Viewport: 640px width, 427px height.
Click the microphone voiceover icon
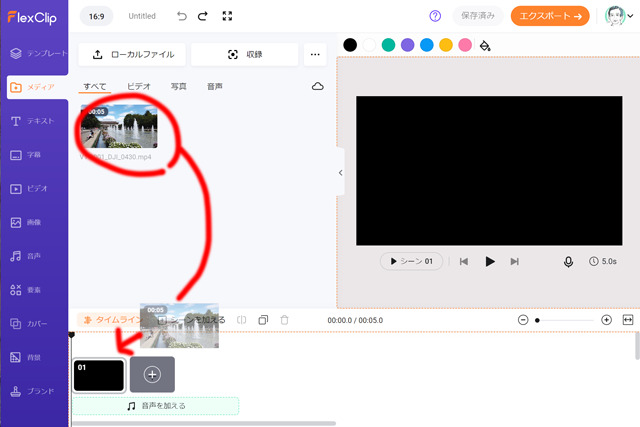pyautogui.click(x=568, y=261)
